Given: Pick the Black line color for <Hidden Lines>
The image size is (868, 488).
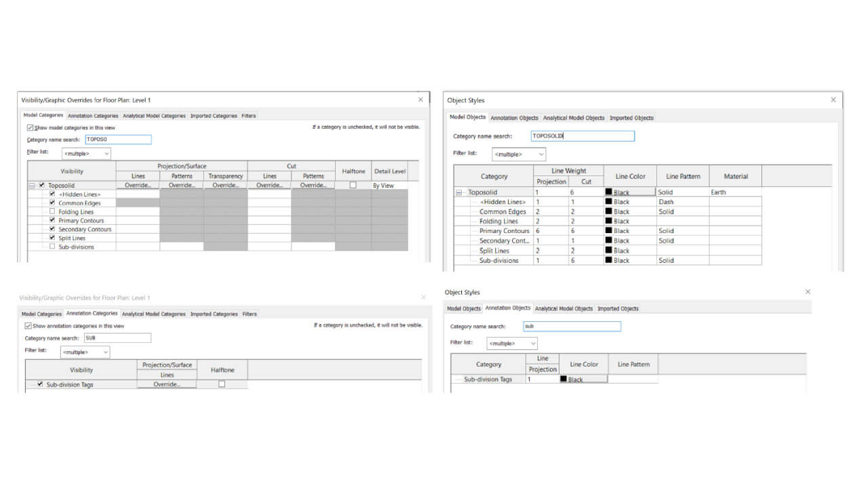Looking at the screenshot, I should [630, 202].
